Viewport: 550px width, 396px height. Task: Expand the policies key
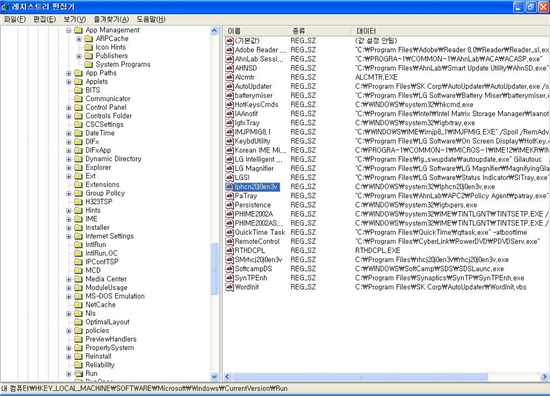69,331
